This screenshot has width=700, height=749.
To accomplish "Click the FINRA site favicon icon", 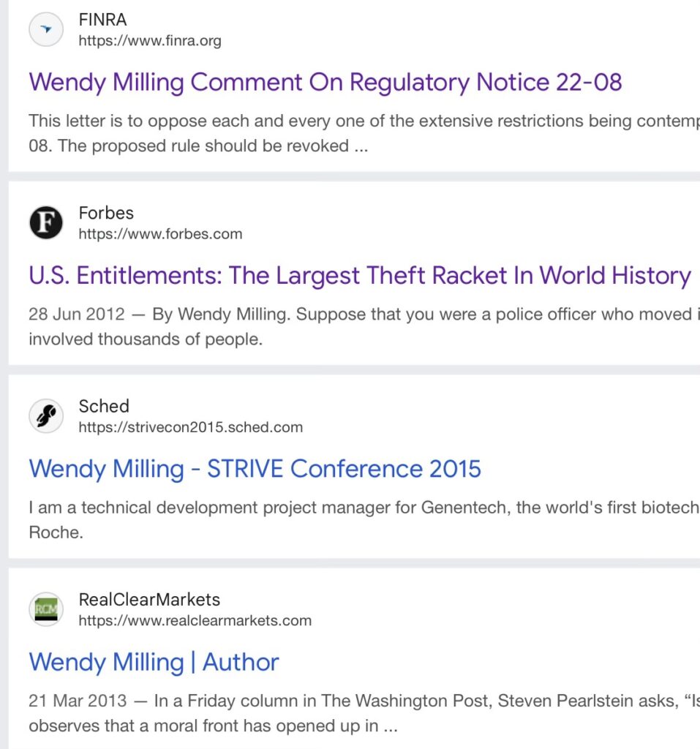I will (46, 30).
